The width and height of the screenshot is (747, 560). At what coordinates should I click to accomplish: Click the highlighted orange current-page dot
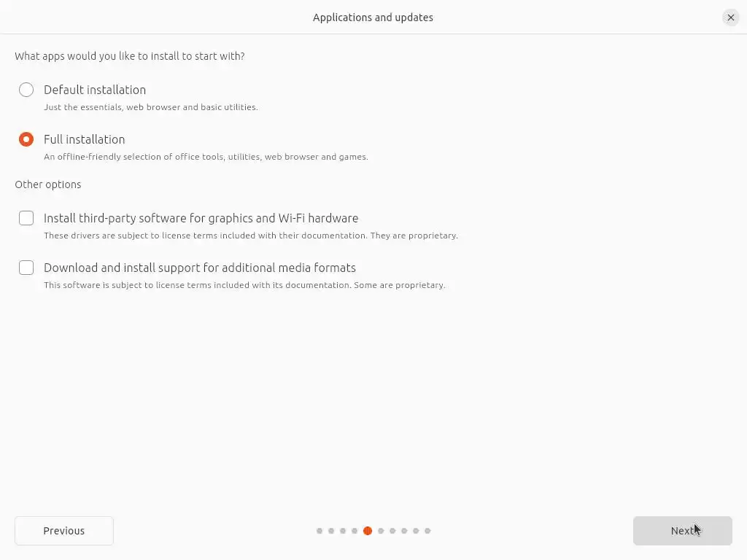pos(368,531)
